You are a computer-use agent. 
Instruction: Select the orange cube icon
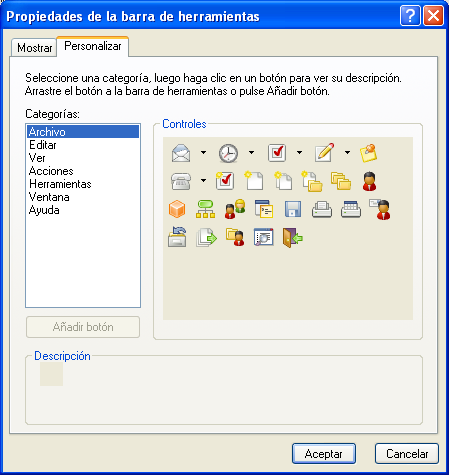click(177, 209)
